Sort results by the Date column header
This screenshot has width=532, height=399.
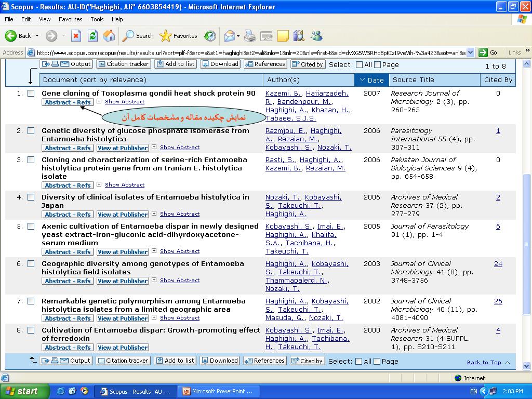pos(371,80)
